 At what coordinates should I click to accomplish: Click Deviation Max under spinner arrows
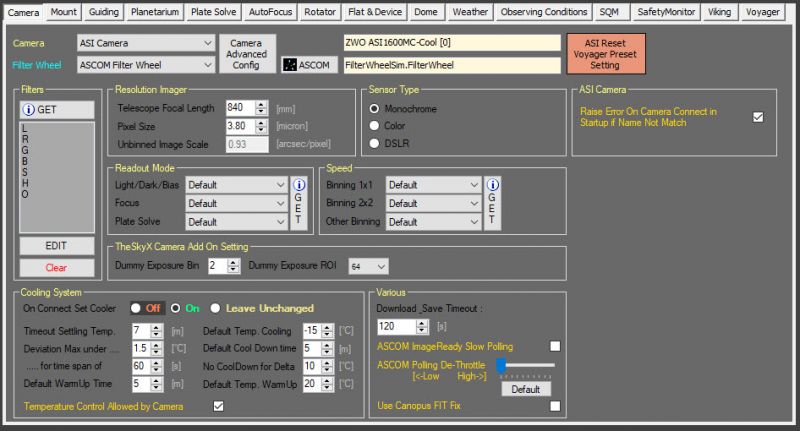(157, 349)
